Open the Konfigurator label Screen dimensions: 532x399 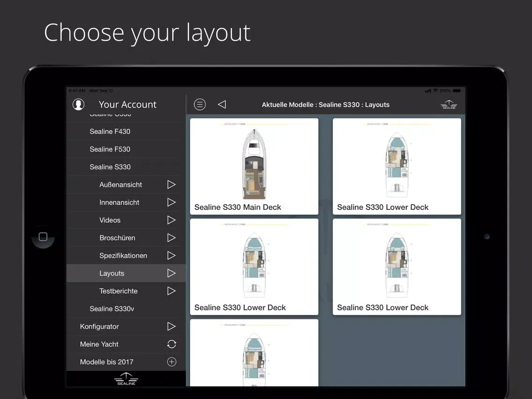[x=99, y=327]
